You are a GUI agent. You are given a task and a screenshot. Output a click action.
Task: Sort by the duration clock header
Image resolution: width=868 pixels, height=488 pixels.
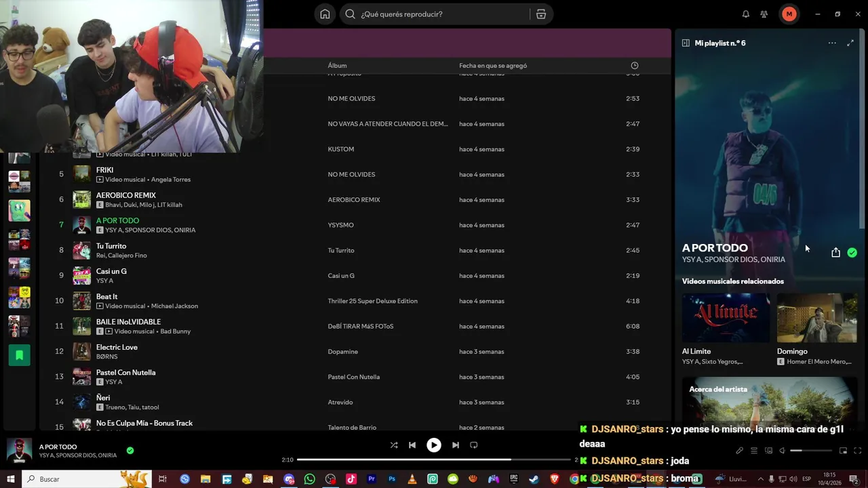coord(635,66)
